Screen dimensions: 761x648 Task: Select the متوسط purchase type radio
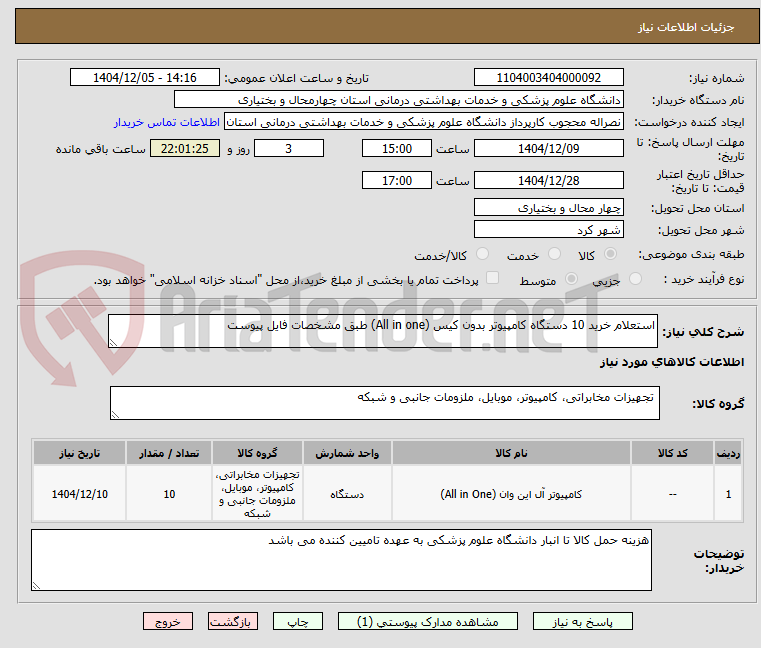coord(571,279)
